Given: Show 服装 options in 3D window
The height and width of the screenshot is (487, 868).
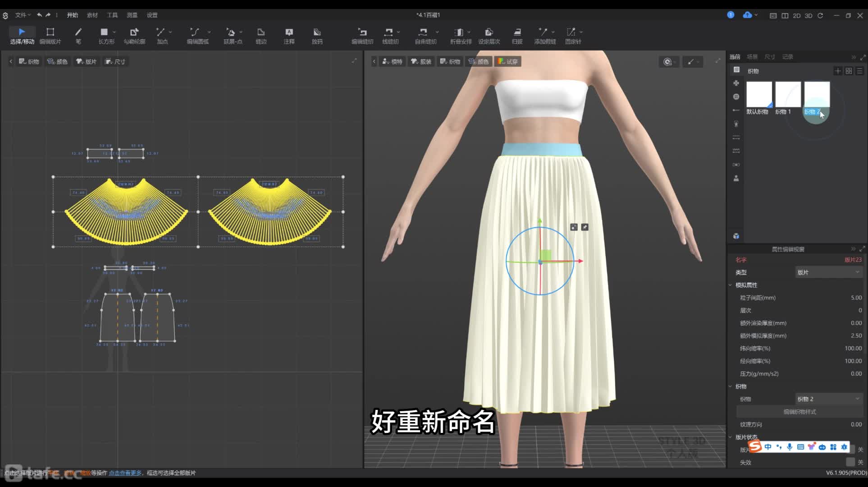Looking at the screenshot, I should point(421,61).
